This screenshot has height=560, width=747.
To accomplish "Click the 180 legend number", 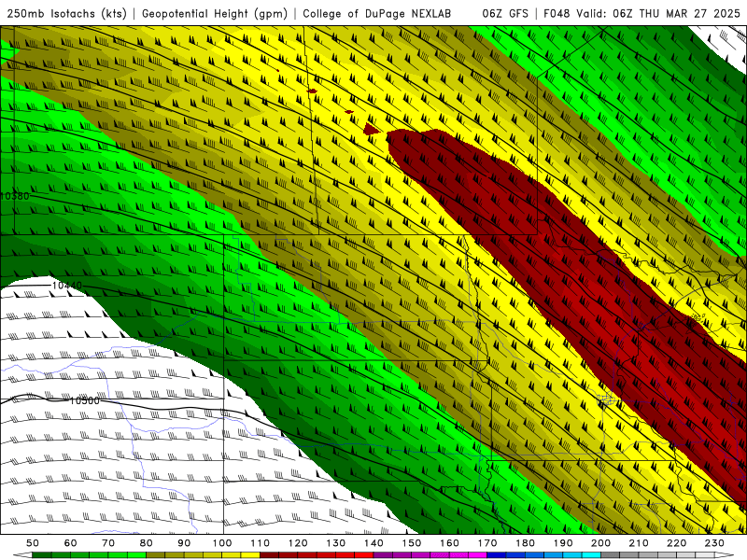I will click(x=525, y=543).
